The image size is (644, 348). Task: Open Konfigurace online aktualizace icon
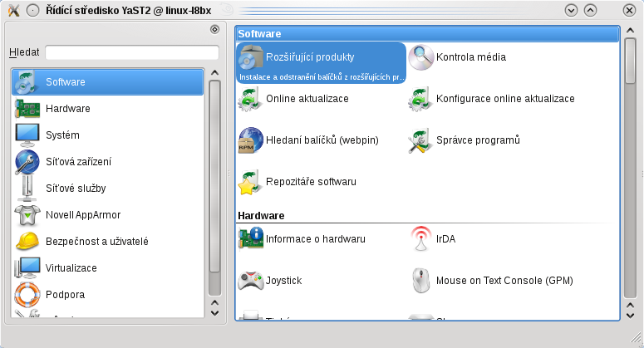(x=420, y=99)
